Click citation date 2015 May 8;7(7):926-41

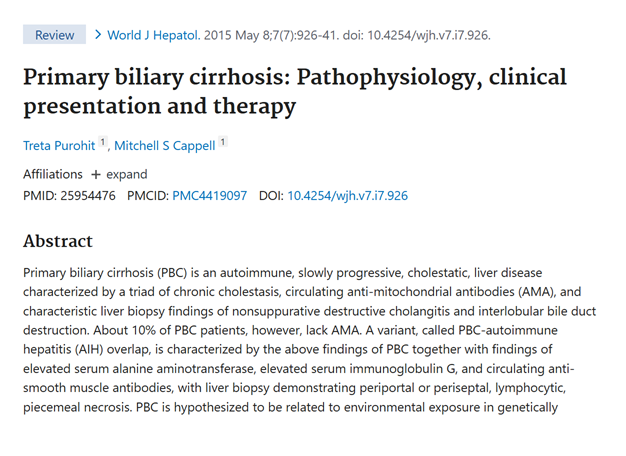271,35
